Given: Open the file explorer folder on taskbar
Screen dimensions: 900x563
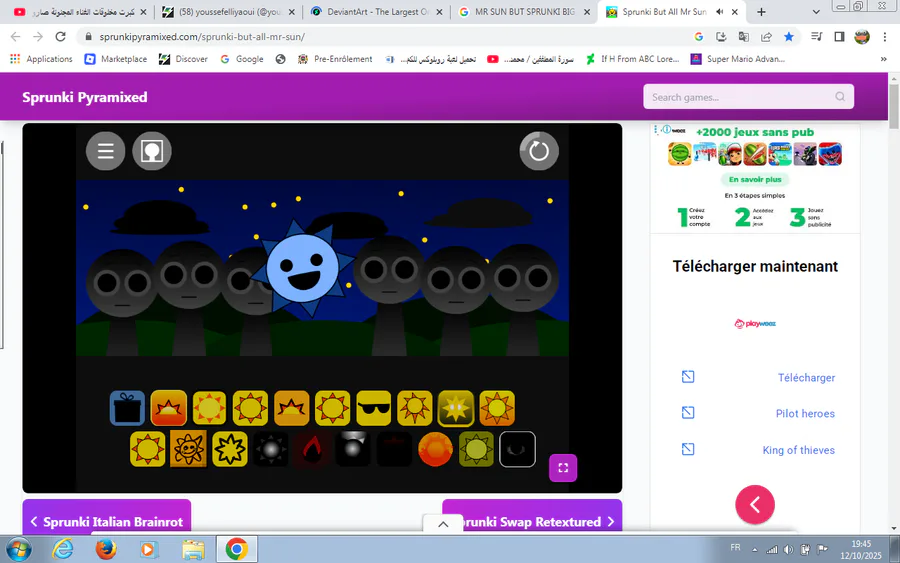Looking at the screenshot, I should 193,549.
